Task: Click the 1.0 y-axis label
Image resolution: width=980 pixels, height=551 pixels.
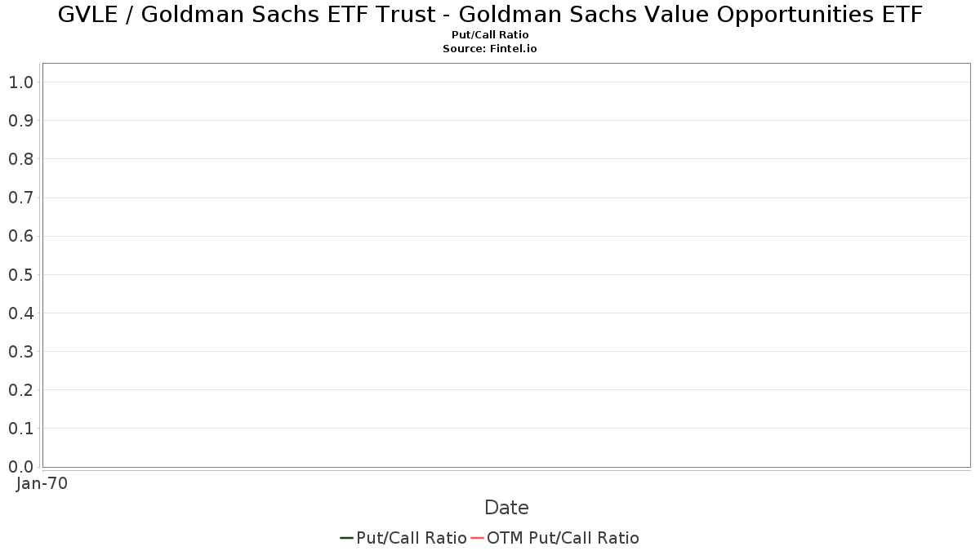Action: [x=20, y=82]
